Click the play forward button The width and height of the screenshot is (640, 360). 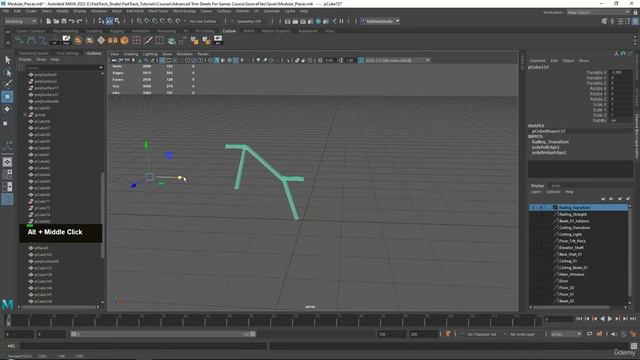pos(610,319)
